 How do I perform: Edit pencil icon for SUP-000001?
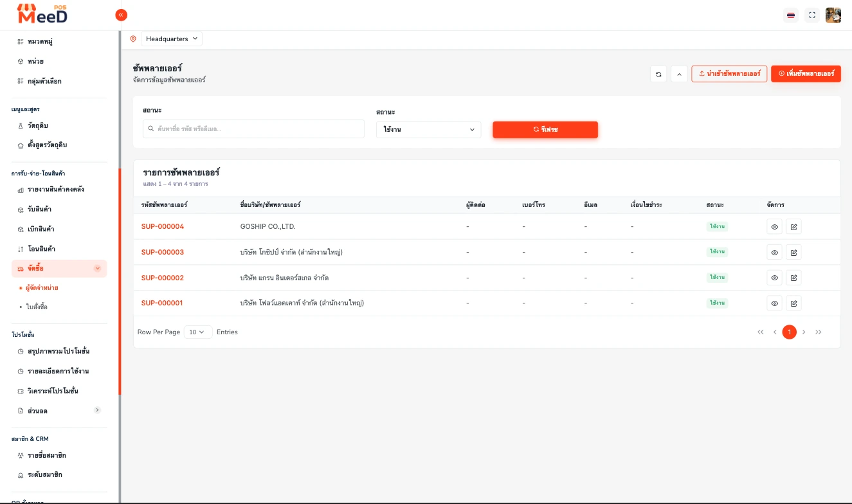[793, 303]
